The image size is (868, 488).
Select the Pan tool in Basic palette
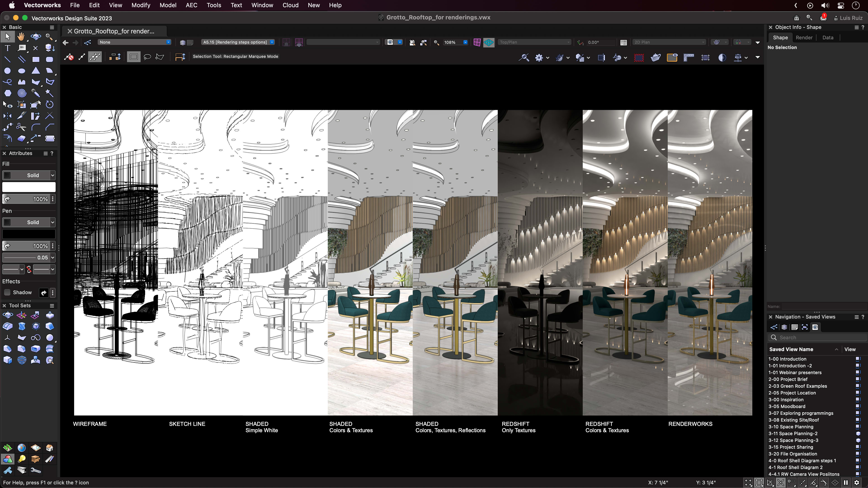pos(21,37)
